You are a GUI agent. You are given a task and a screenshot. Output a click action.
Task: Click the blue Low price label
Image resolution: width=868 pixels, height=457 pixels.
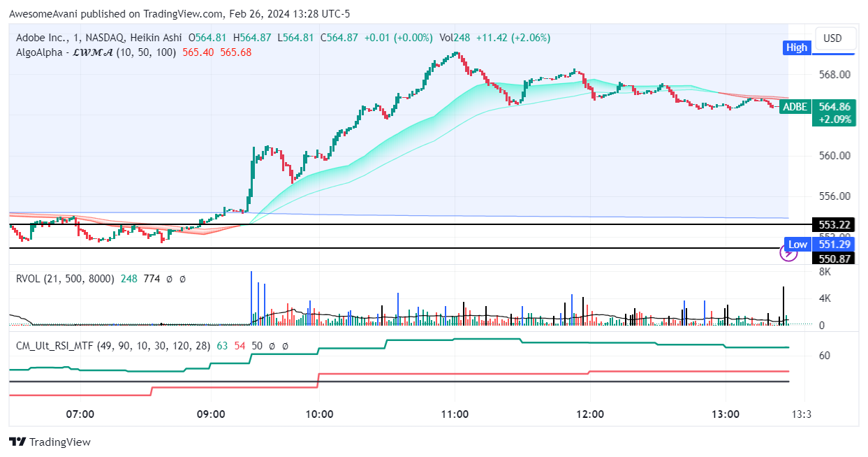click(x=797, y=244)
